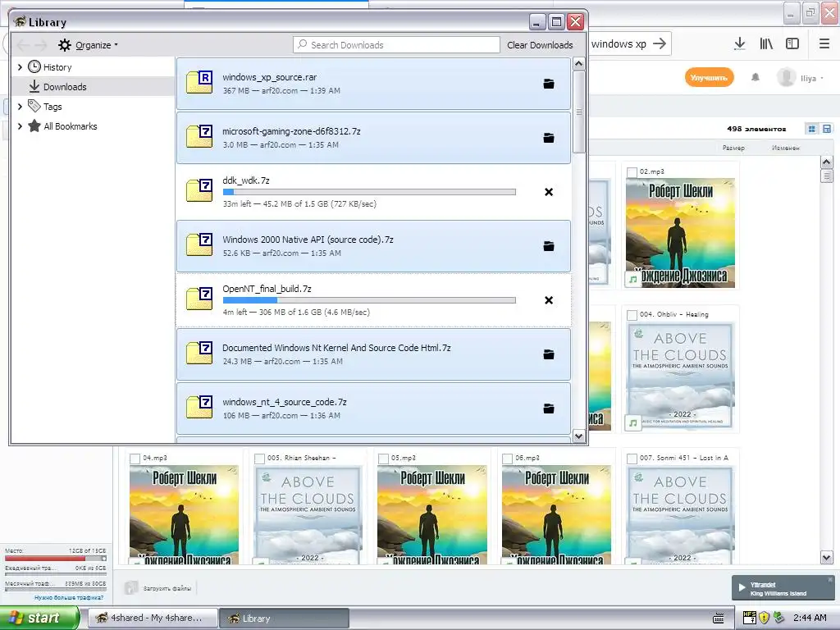Click 4shared file list scroll down arrow
The image size is (840, 630).
pyautogui.click(x=827, y=558)
